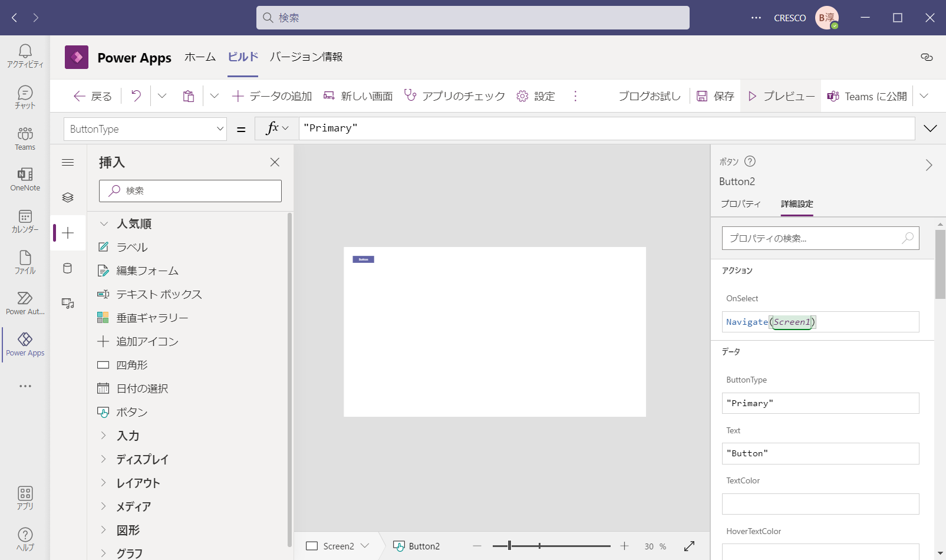Open the title bar more options ellipsis

click(x=756, y=18)
